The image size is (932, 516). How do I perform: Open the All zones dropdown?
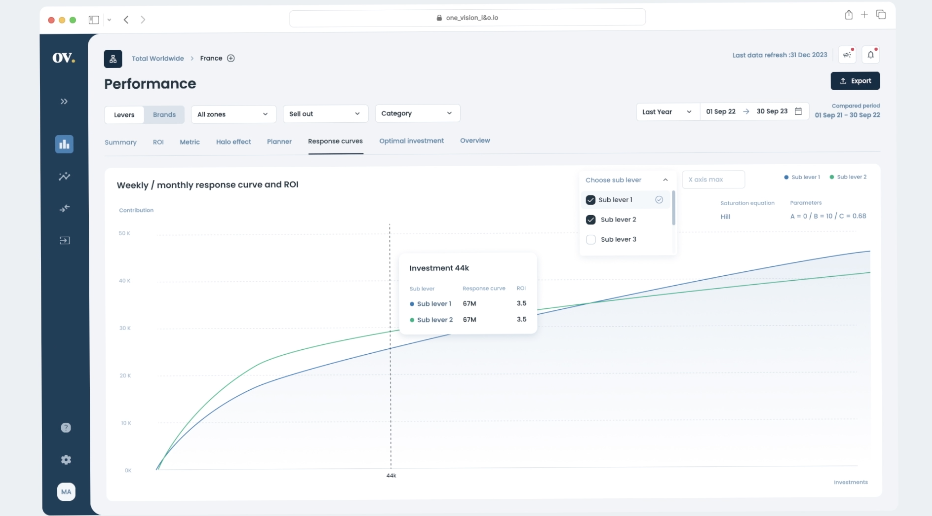233,114
